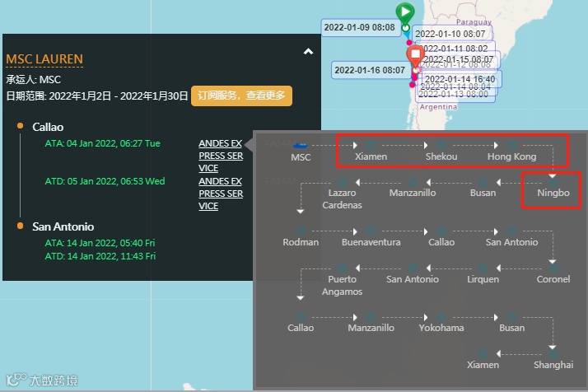Open ANDES EXPRESS SERVICE link beside ATA 04 Jan
This screenshot has width=588, height=392.
click(x=221, y=156)
